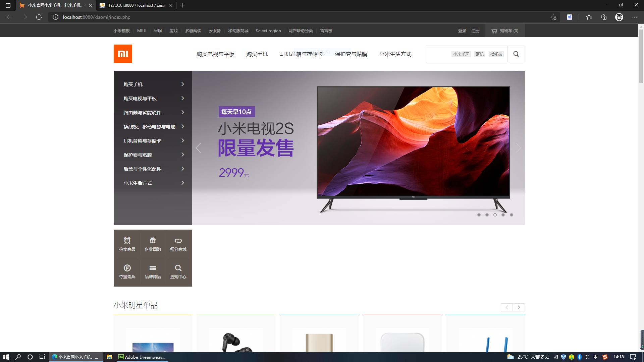The height and width of the screenshot is (362, 644).
Task: Select the last carousel indicator dot
Action: [512, 215]
